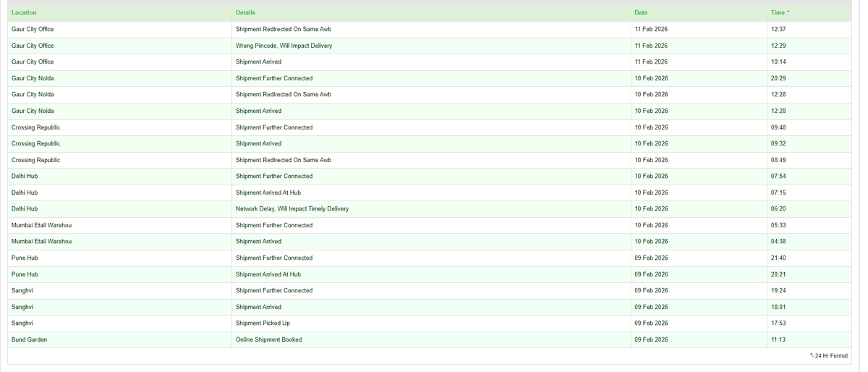
Task: Click 'Mumbai Etail Warehou' in 04:38 row
Action: tap(42, 242)
